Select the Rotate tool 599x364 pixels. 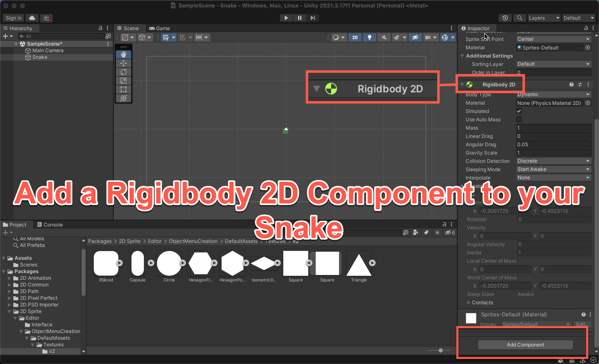click(123, 72)
